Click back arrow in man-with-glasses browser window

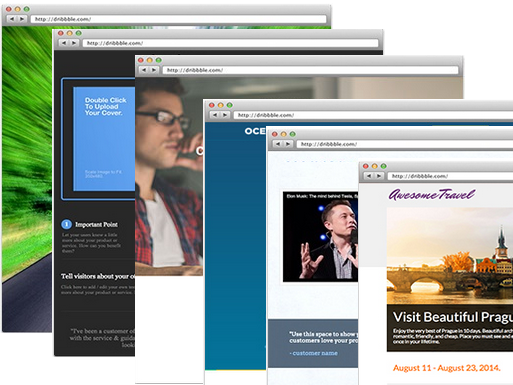144,70
